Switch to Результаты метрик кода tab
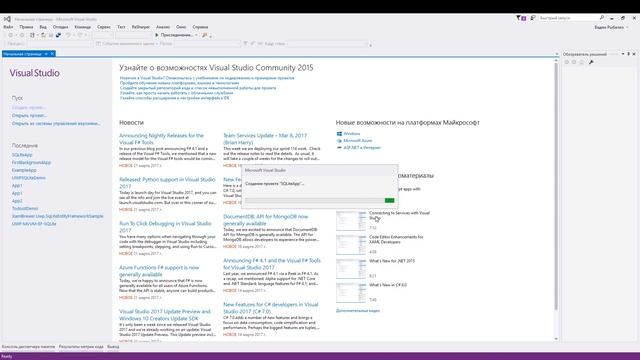640x360 pixels. click(x=81, y=347)
